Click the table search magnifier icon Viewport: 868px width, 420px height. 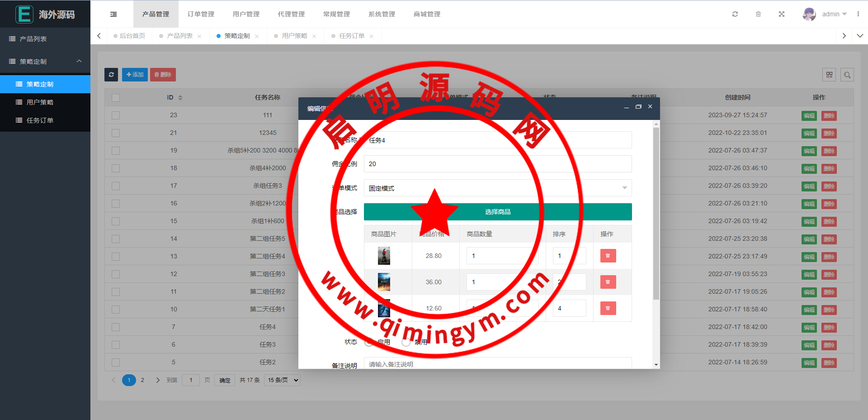pos(847,75)
